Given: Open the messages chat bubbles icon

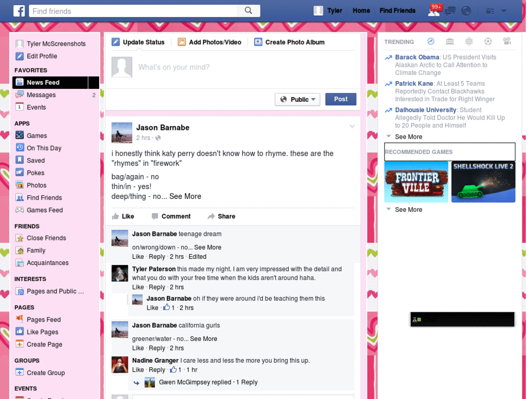Looking at the screenshot, I should click(x=450, y=11).
